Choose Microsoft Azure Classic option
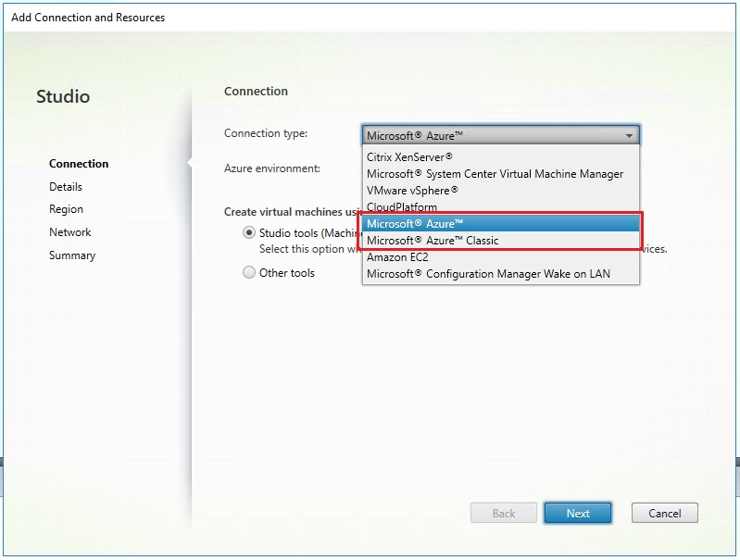 pos(433,241)
